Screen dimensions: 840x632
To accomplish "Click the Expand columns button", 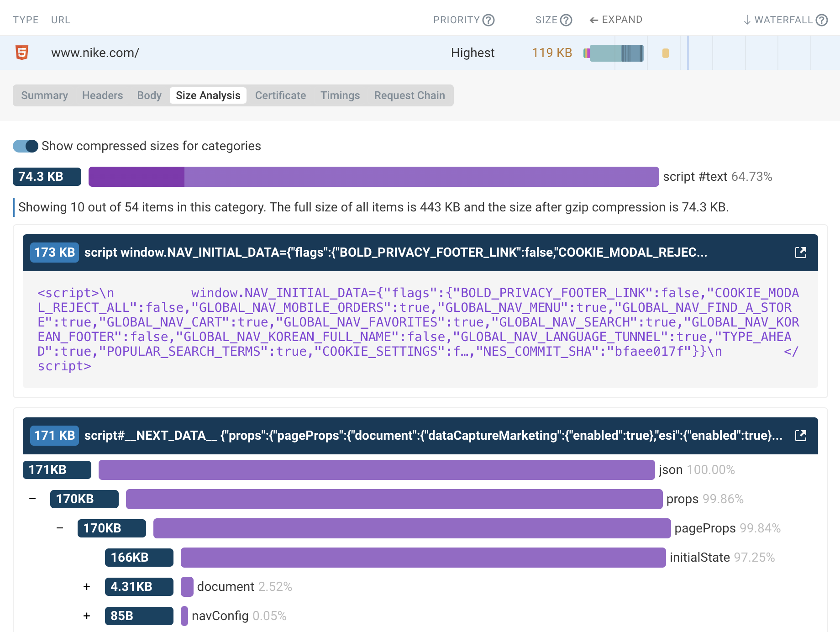I will 616,20.
